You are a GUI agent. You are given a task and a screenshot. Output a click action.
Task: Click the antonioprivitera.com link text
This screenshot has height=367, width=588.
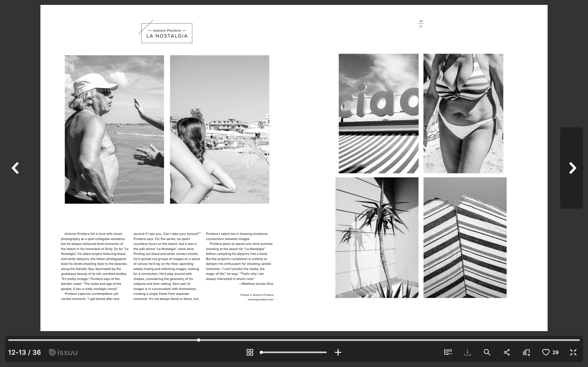pos(260,299)
